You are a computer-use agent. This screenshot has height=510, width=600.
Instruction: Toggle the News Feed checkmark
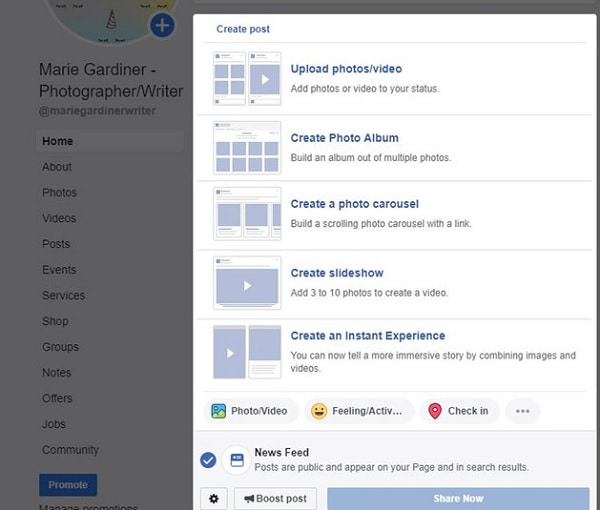click(x=208, y=460)
